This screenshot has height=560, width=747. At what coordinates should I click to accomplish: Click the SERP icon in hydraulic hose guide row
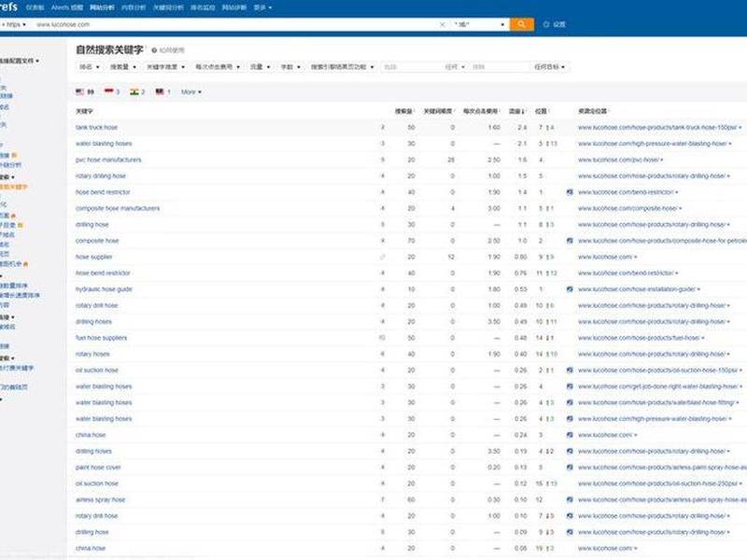pos(570,289)
